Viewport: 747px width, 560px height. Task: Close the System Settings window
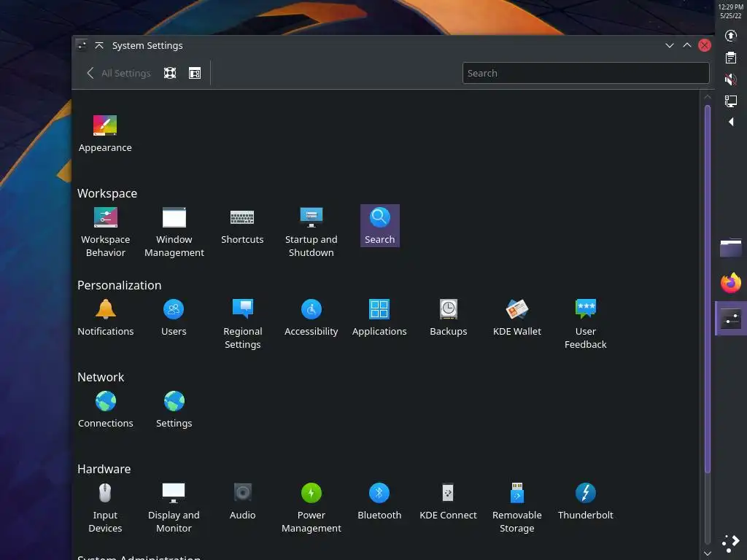click(705, 45)
